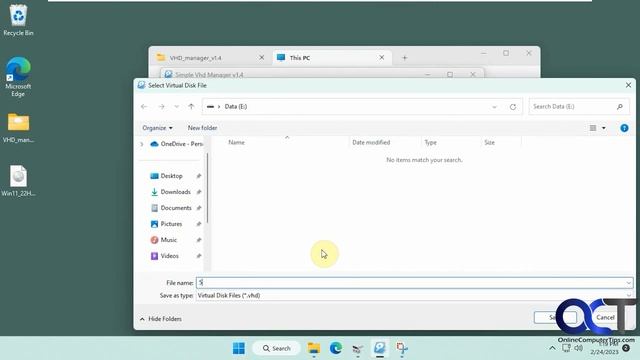Unpin Videos using its pin icon
Viewport: 640px width, 360px height.
[199, 256]
